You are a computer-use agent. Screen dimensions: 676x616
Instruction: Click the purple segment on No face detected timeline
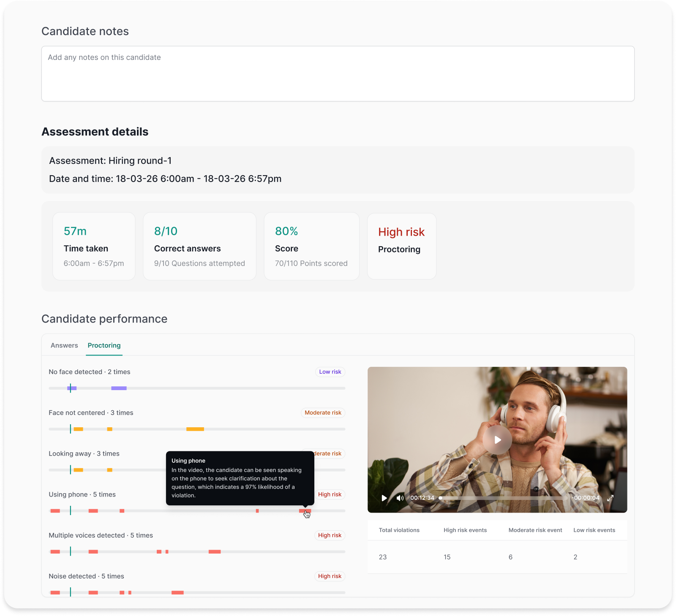(119, 388)
